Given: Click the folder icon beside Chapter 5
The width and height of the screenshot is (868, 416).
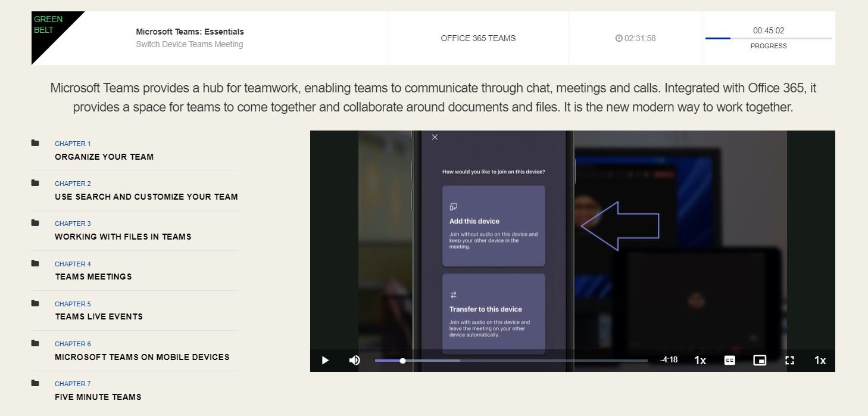Looking at the screenshot, I should pyautogui.click(x=35, y=303).
